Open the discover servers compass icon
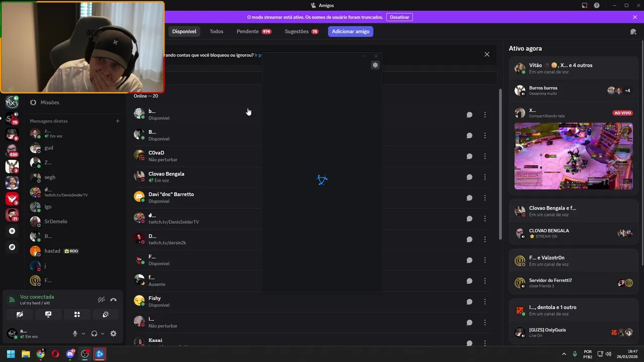 (x=12, y=247)
